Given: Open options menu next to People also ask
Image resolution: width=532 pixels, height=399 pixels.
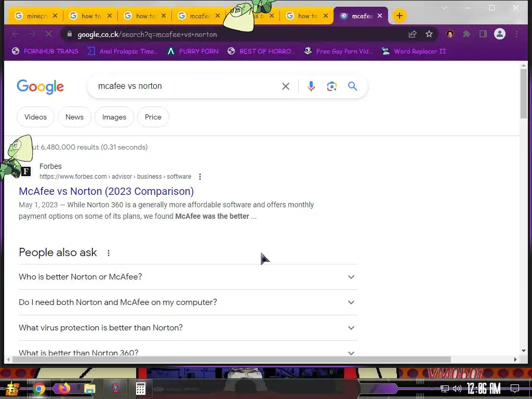Looking at the screenshot, I should click(x=109, y=253).
